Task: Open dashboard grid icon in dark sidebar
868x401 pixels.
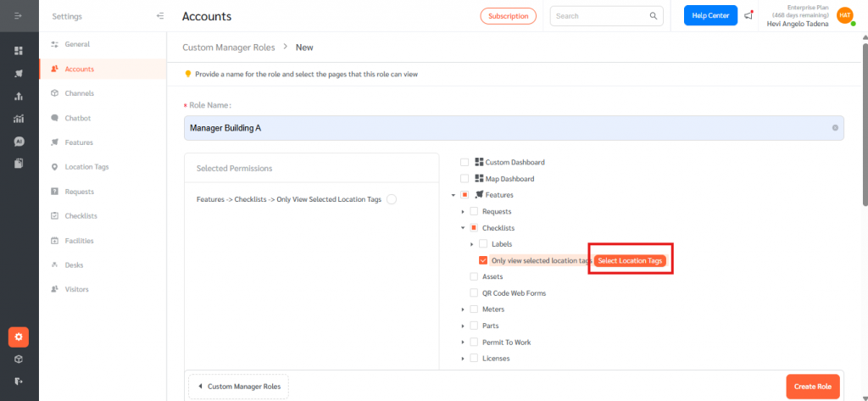Action: coord(19,51)
